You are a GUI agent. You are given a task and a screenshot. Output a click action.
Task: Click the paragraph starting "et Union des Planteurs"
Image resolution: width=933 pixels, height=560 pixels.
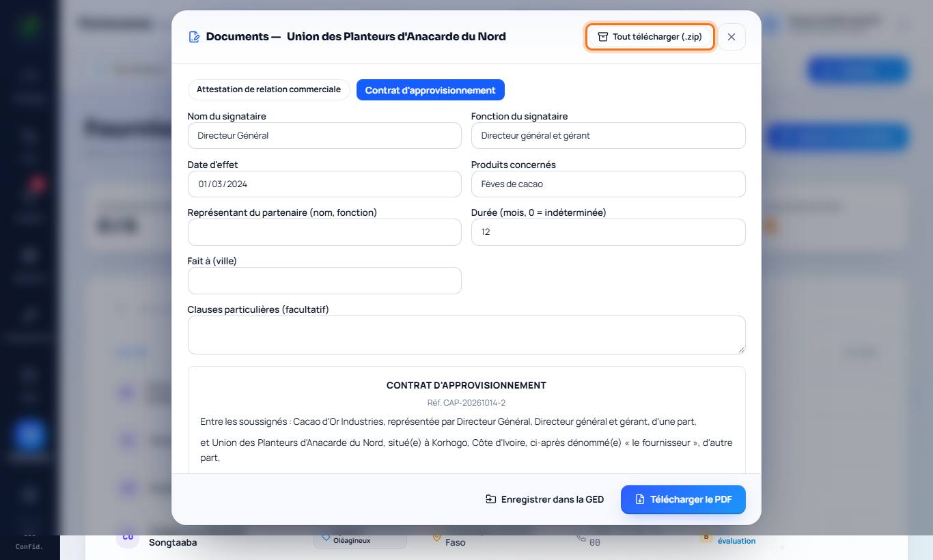(466, 450)
